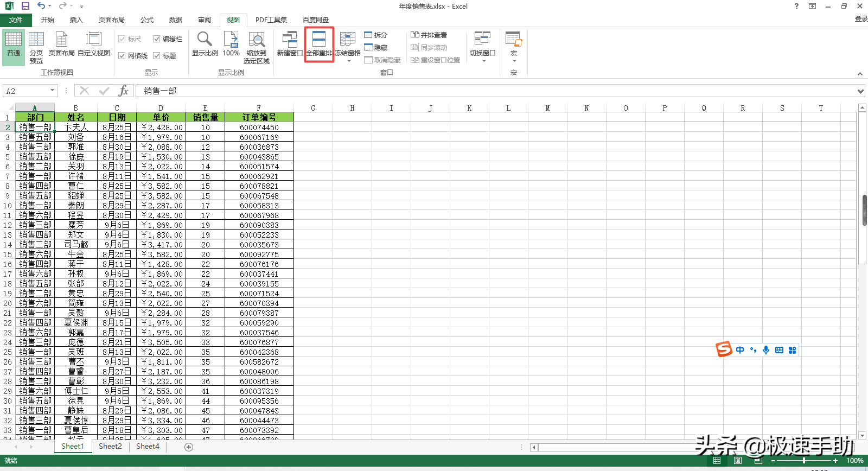Switch to Sheet2 tab

pyautogui.click(x=110, y=446)
